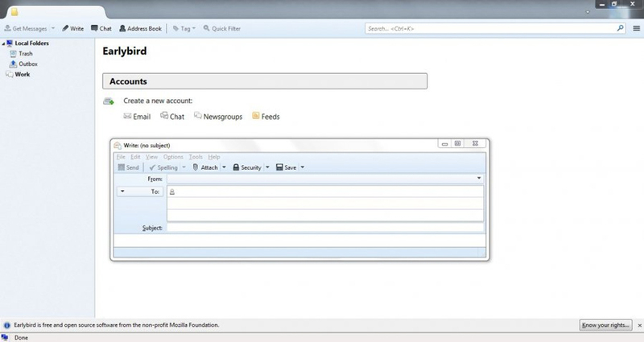
Task: Click the second empty address row
Action: point(325,204)
